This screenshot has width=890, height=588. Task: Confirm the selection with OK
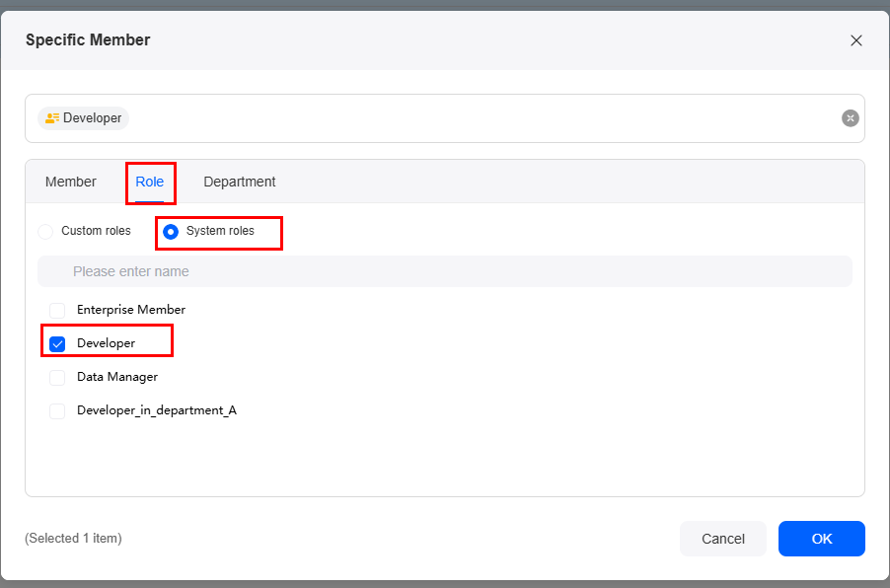click(822, 539)
